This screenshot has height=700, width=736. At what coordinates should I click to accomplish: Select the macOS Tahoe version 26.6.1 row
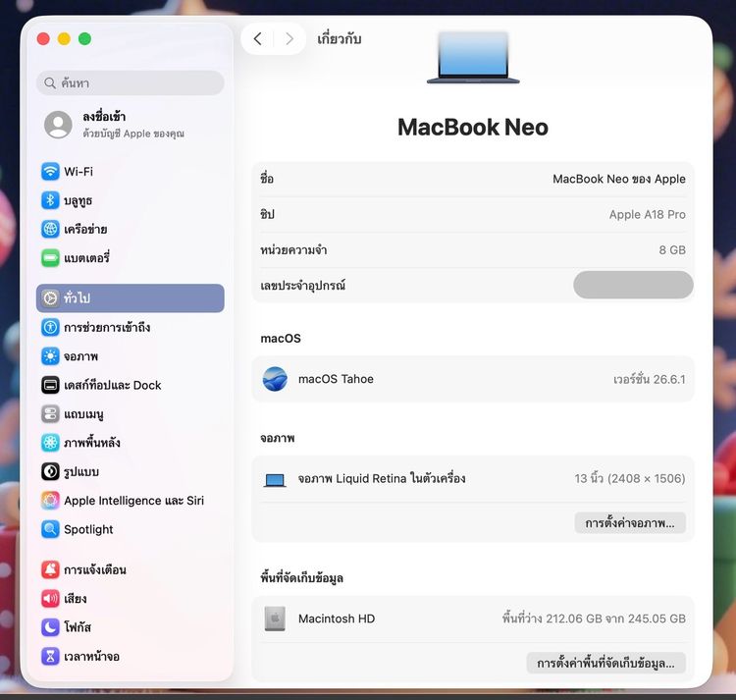tap(473, 379)
